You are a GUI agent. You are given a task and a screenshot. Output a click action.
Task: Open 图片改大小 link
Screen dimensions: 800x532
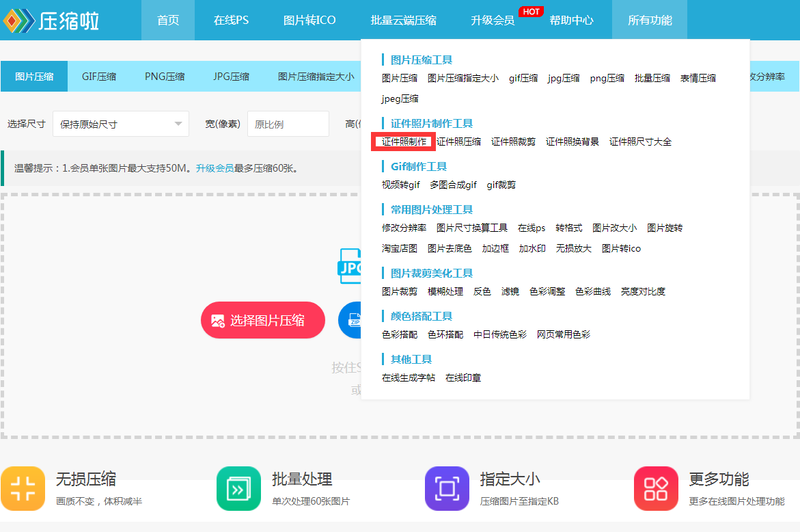coord(614,228)
